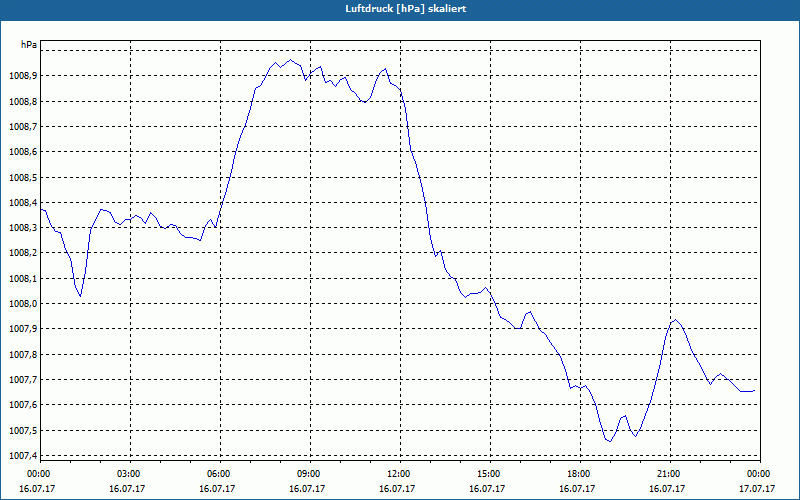Select the 1008,8 y-axis label

[23, 102]
